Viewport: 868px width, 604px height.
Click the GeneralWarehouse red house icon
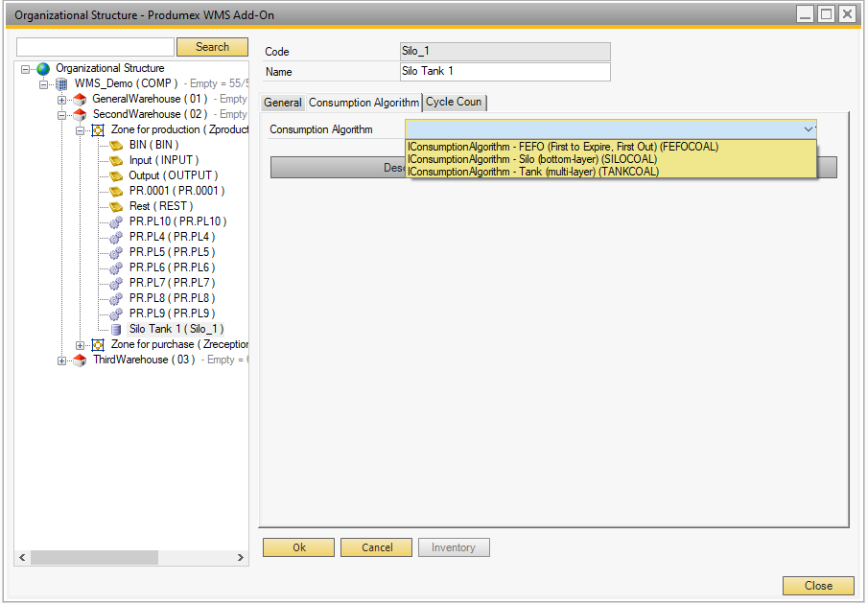(80, 100)
